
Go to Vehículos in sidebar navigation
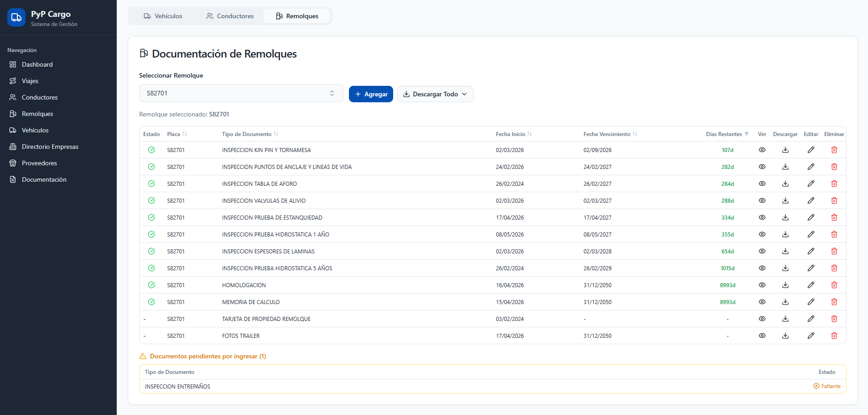[58, 130]
